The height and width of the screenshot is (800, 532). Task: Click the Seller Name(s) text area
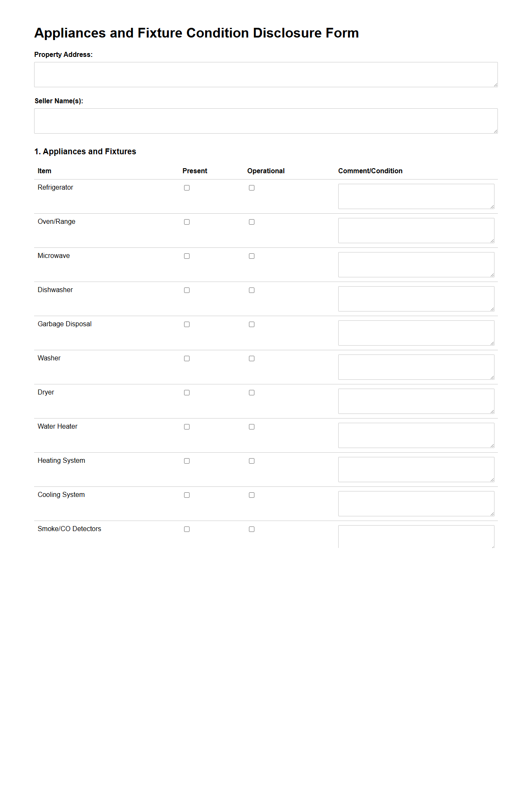pos(266,121)
